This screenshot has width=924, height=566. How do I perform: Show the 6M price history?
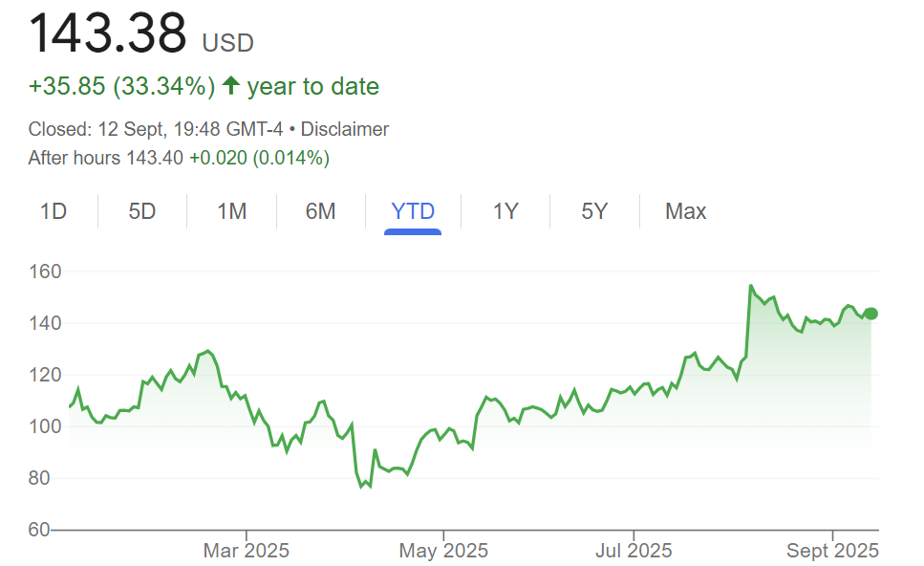click(x=320, y=211)
